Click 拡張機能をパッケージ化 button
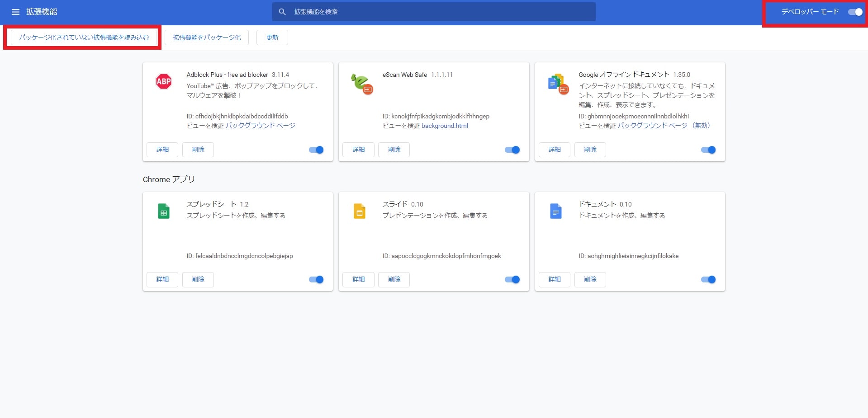 (x=207, y=38)
